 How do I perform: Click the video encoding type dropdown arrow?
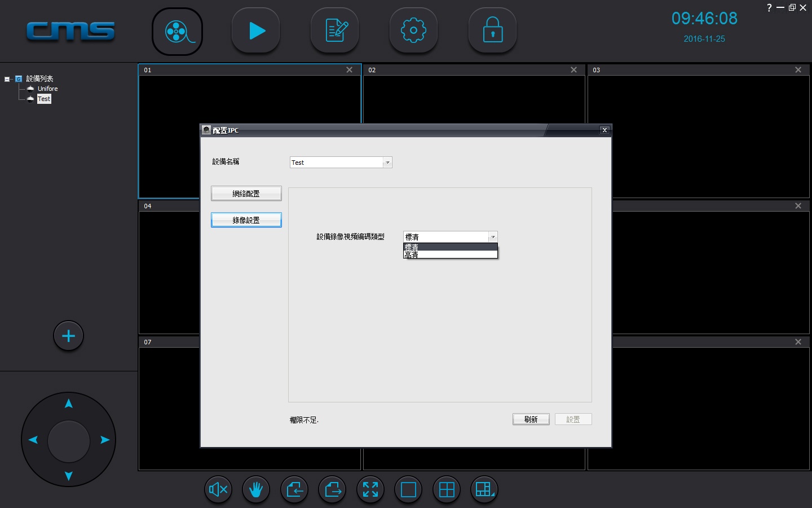click(x=493, y=237)
